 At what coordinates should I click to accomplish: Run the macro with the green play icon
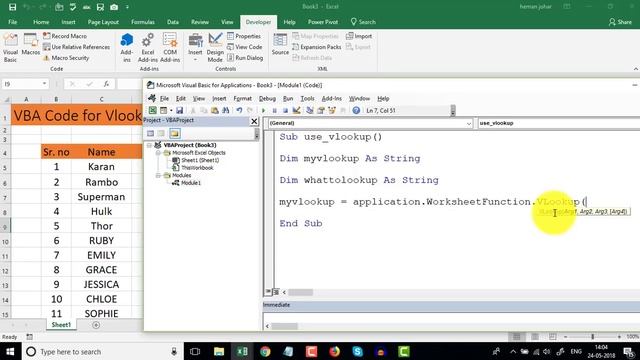(263, 110)
